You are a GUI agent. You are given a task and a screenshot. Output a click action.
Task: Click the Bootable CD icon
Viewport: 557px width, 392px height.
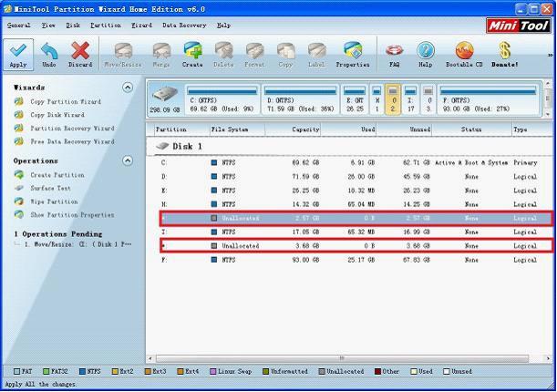pyautogui.click(x=464, y=51)
